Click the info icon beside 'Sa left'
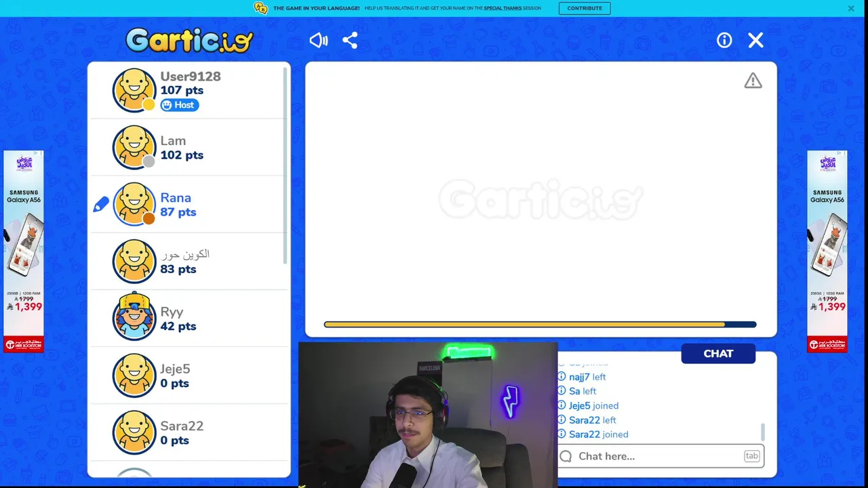Image resolution: width=868 pixels, height=488 pixels. point(561,391)
